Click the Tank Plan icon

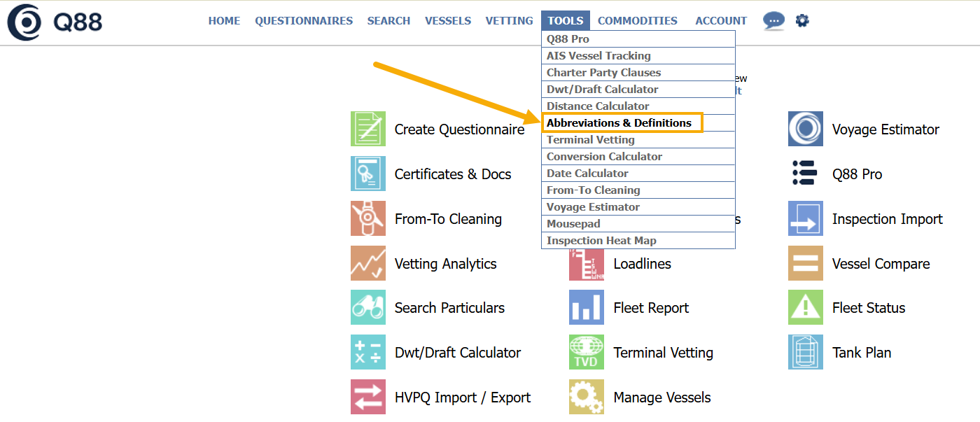point(806,352)
